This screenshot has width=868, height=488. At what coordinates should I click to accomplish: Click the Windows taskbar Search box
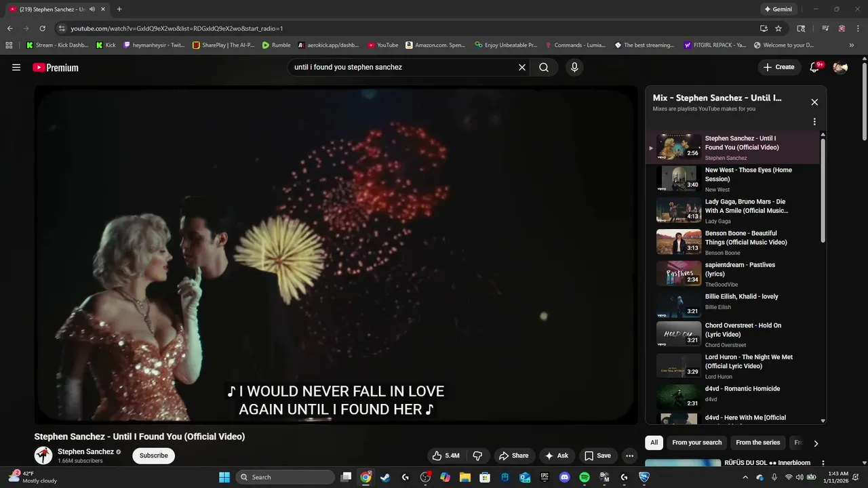tap(285, 477)
